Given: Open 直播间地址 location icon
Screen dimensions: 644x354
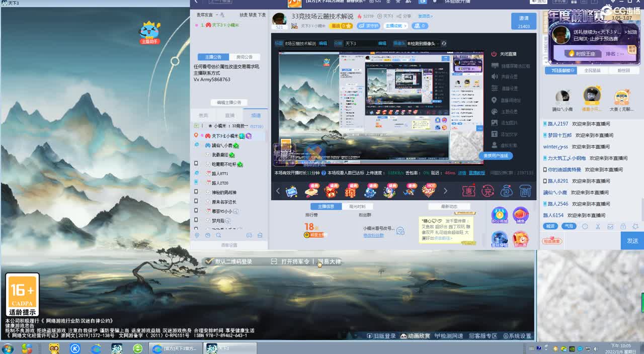Looking at the screenshot, I should [x=494, y=100].
